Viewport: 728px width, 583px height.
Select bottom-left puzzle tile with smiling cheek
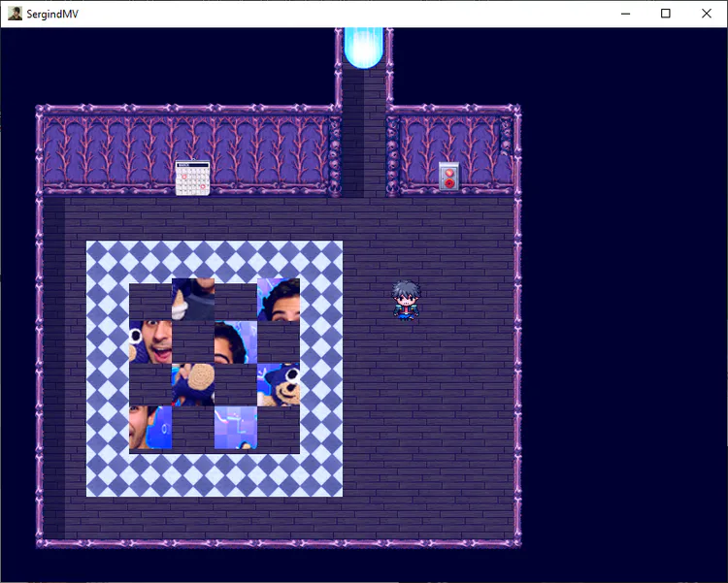(x=150, y=428)
